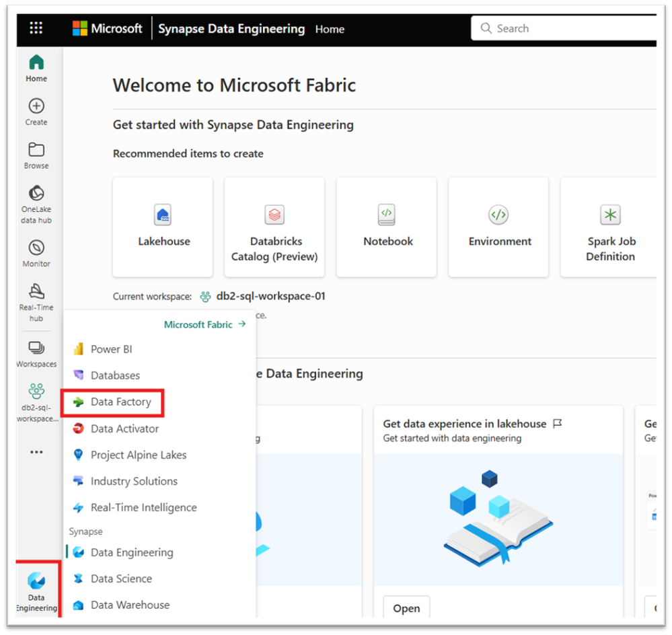Open Microsoft Fabric link in switcher
This screenshot has width=672, height=635.
[x=205, y=324]
